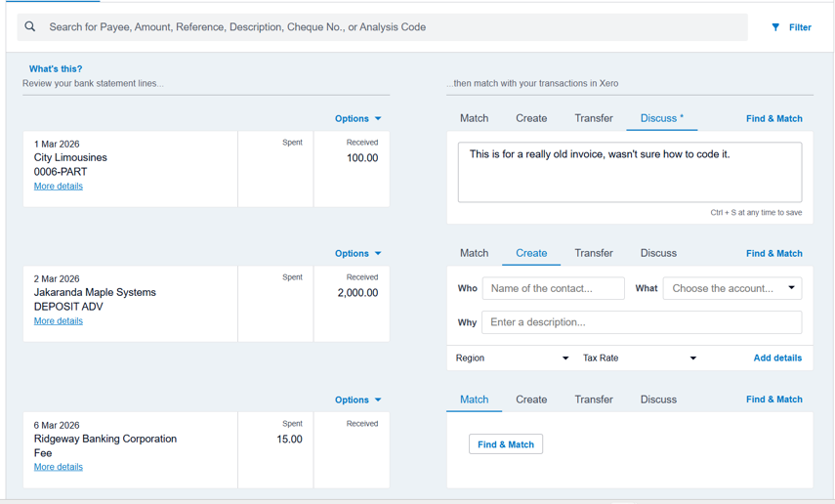Image resolution: width=835 pixels, height=504 pixels.
Task: Expand Options for City Limousines line
Action: [x=357, y=119]
